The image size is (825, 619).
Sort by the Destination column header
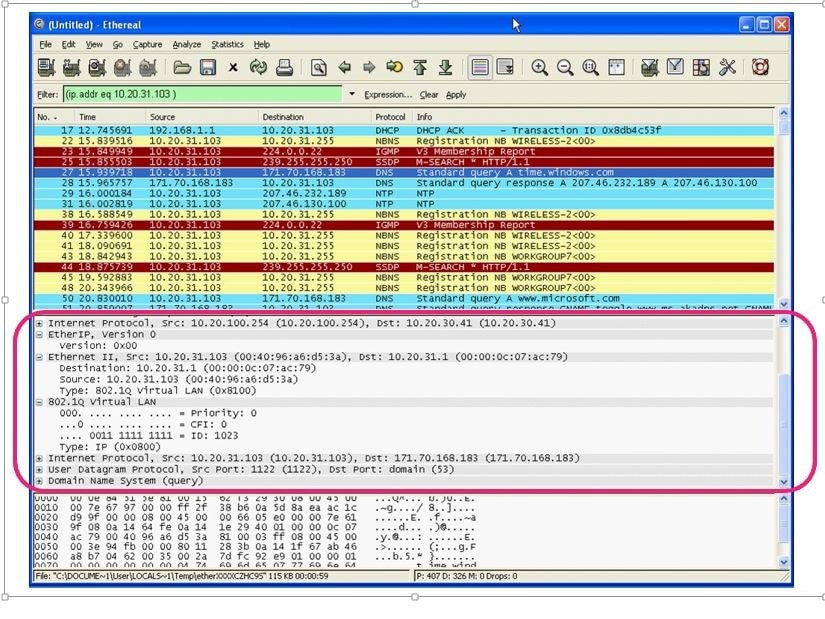[x=315, y=117]
